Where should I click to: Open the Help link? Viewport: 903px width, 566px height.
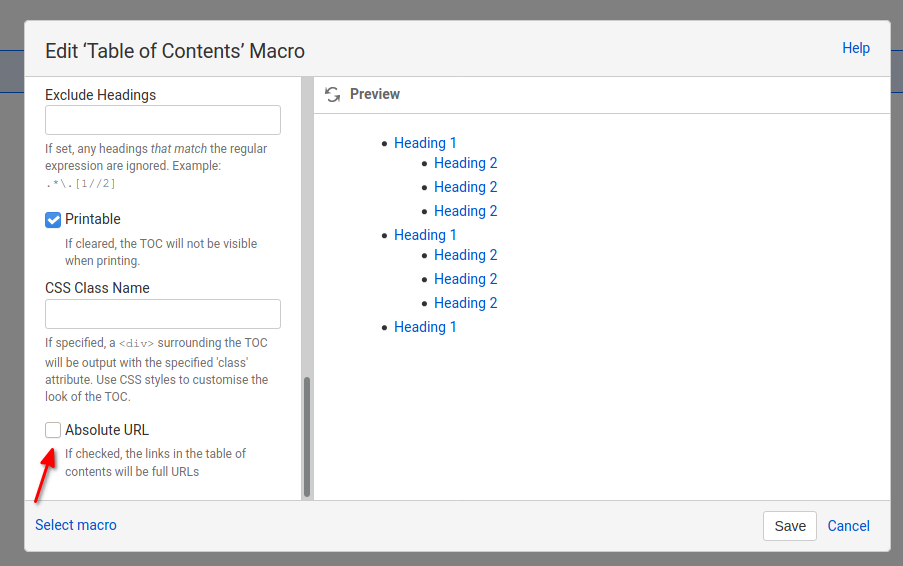point(856,48)
